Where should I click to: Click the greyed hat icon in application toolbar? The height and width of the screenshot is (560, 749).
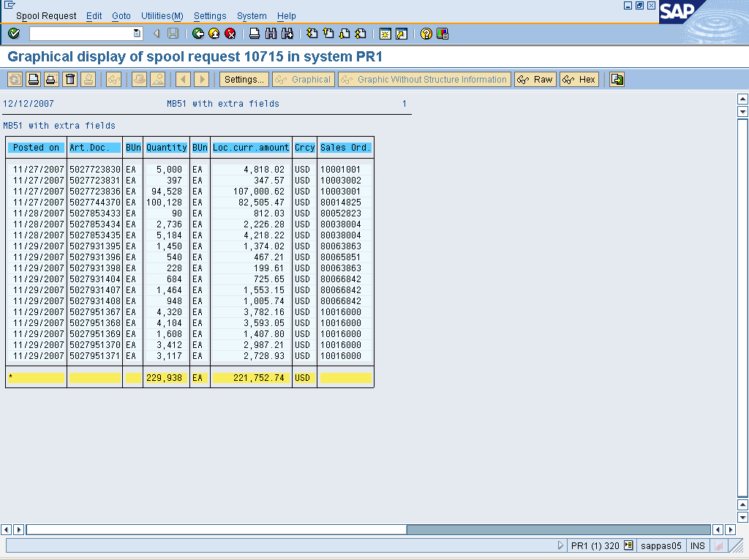pyautogui.click(x=139, y=79)
